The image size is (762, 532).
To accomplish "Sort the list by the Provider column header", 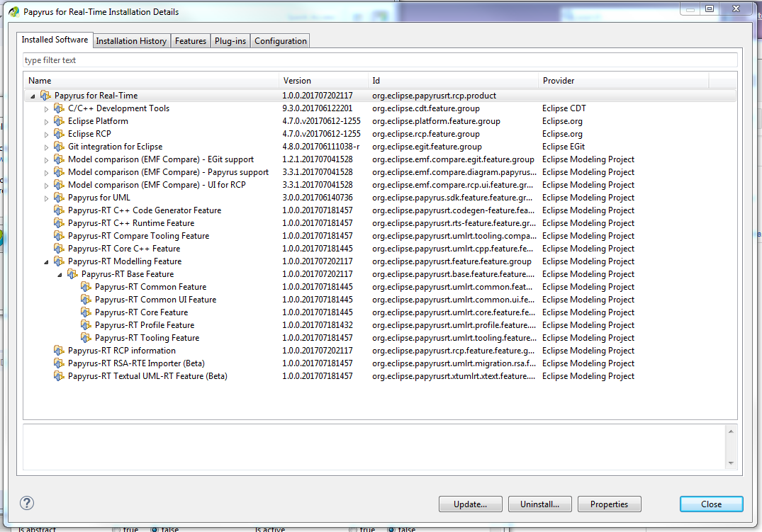I will [624, 81].
